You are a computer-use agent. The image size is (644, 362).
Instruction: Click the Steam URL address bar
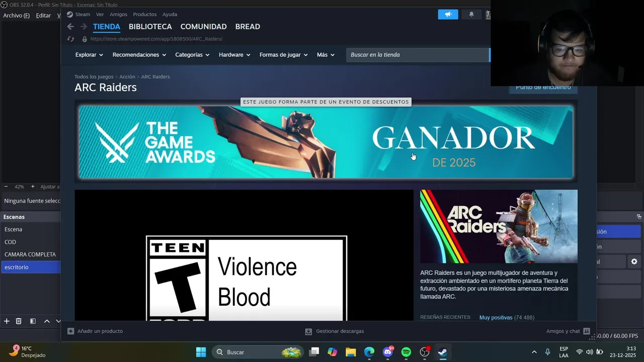pos(156,39)
